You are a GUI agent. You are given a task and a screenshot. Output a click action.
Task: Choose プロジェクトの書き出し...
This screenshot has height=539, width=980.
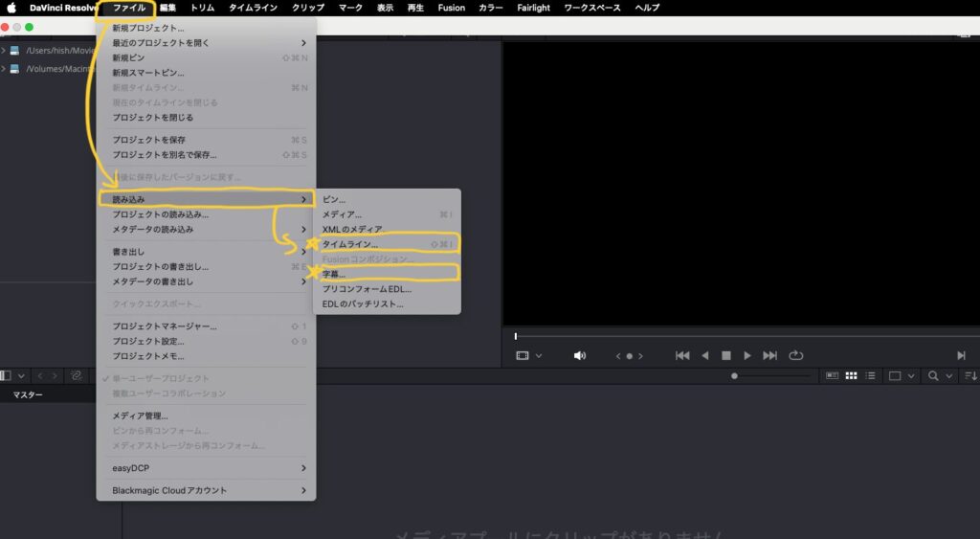(207, 266)
